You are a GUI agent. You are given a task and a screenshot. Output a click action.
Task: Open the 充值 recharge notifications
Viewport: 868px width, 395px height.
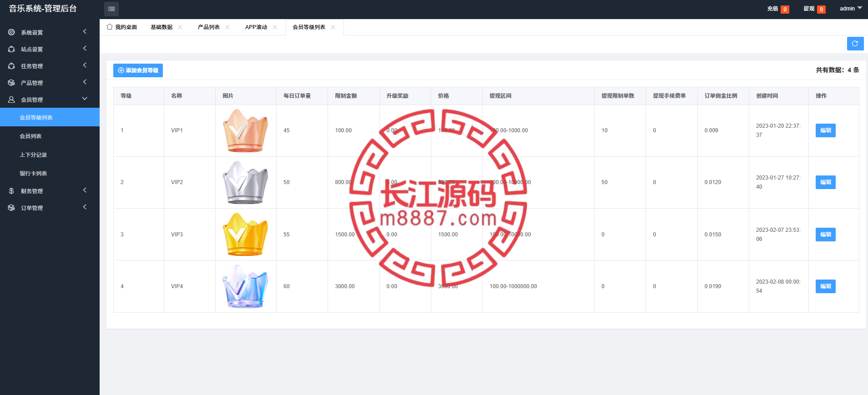[778, 9]
